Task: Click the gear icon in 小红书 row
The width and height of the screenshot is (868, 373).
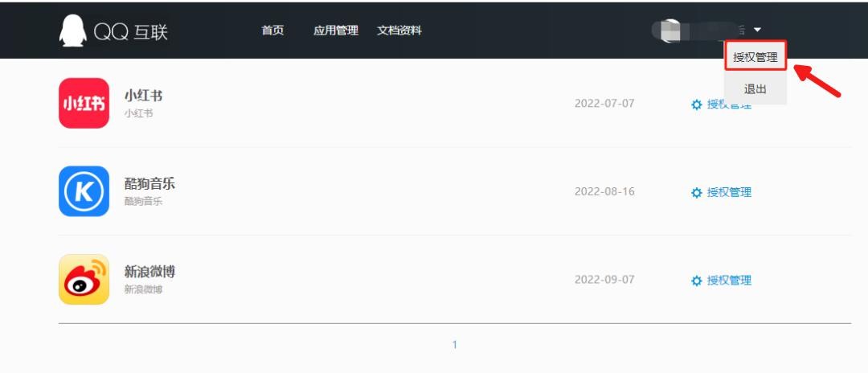Action: [696, 105]
